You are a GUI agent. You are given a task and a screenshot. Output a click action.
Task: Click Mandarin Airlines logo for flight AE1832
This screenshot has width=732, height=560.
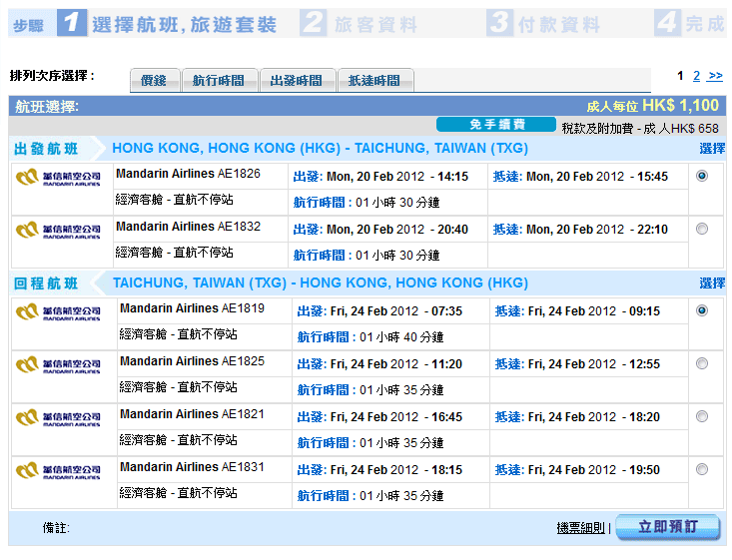(58, 230)
